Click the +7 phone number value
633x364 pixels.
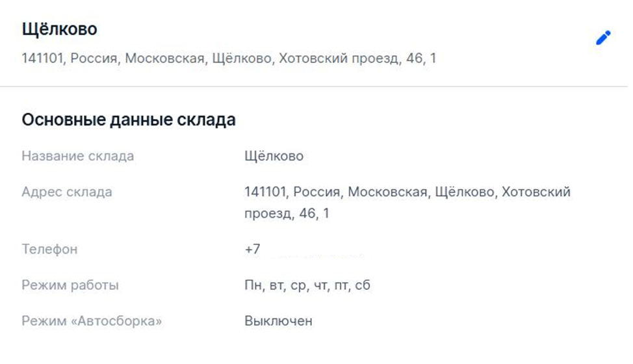[x=253, y=249]
